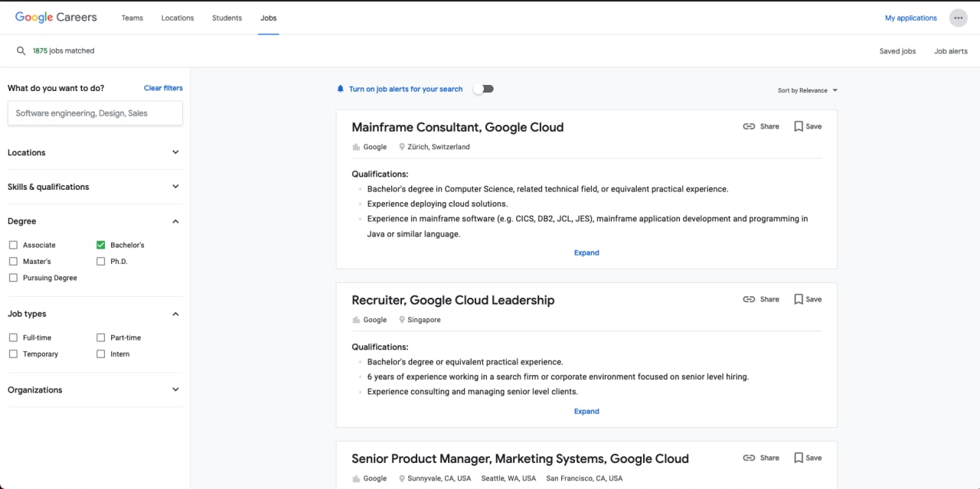
Task: Expand the Skills & qualifications filter
Action: [x=95, y=187]
